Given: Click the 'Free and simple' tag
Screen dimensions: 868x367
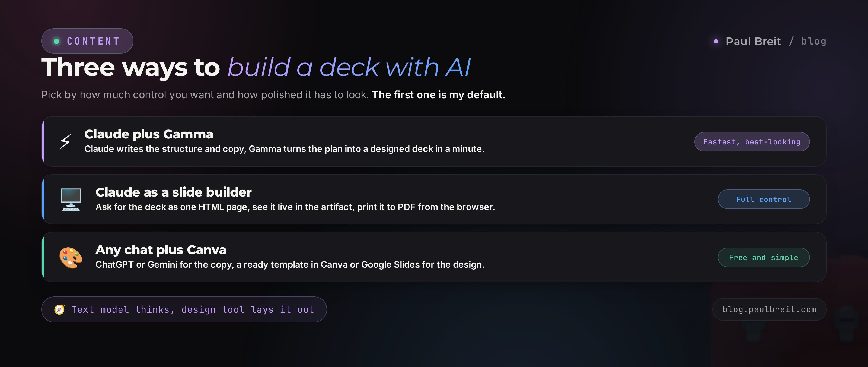Looking at the screenshot, I should point(764,257).
